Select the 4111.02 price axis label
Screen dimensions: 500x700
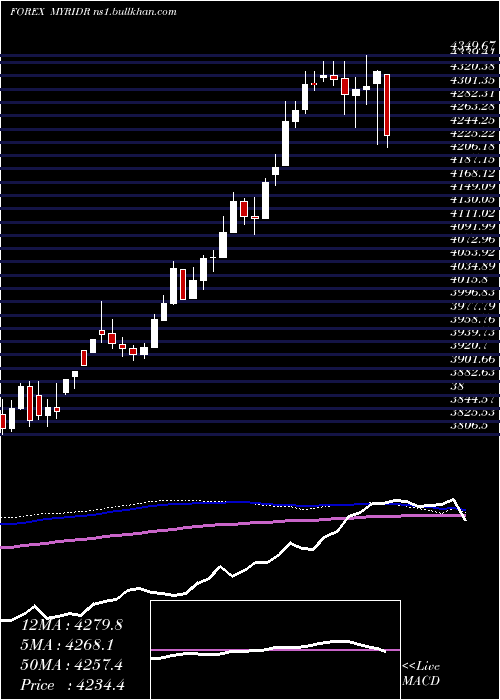474,212
